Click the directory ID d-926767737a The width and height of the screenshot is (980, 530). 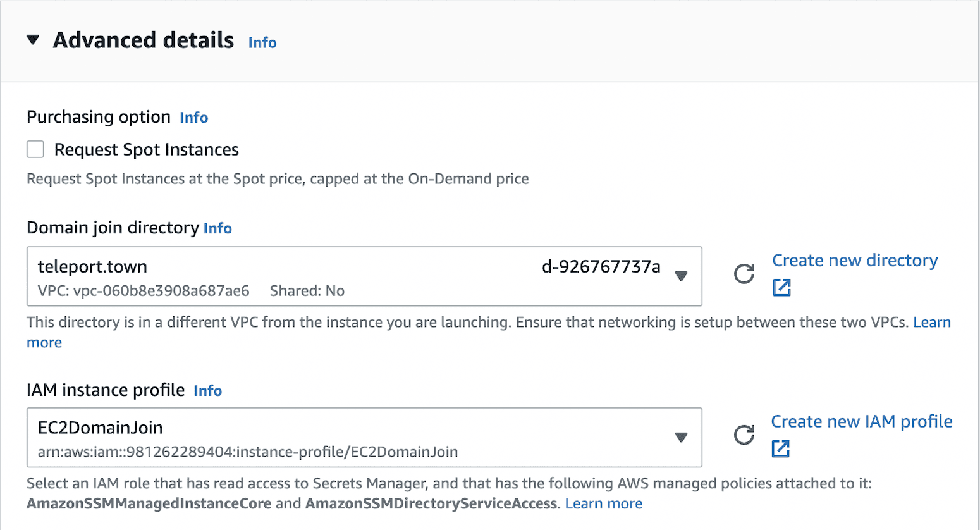coord(601,266)
